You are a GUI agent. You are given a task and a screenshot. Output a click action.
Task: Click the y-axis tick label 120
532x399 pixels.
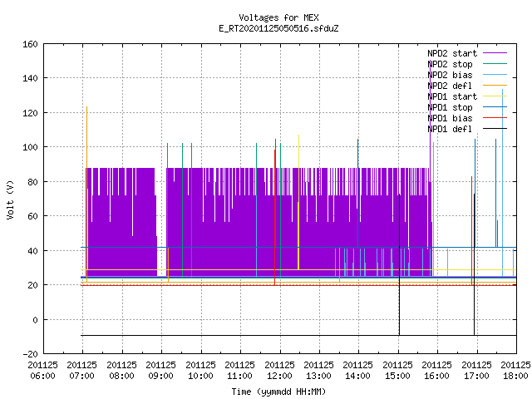tap(30, 113)
